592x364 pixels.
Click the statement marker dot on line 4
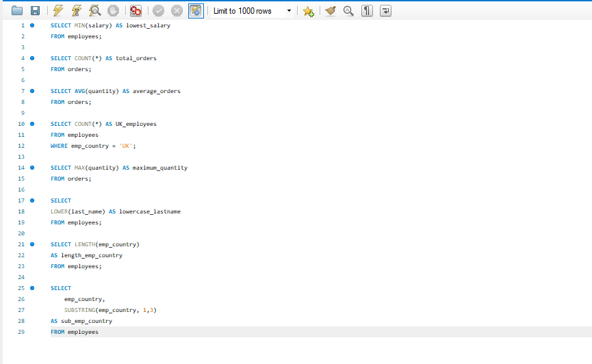(32, 58)
